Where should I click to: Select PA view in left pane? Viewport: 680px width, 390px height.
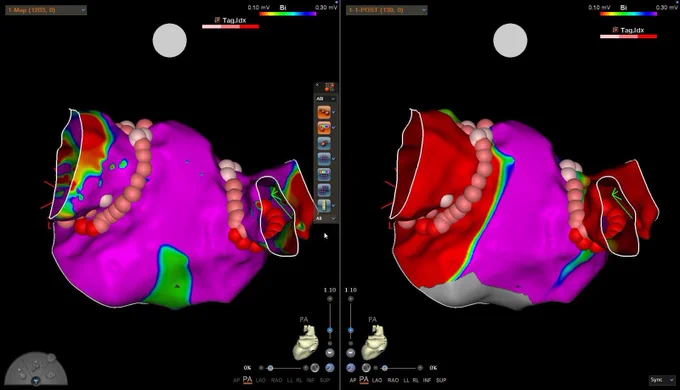[247, 380]
